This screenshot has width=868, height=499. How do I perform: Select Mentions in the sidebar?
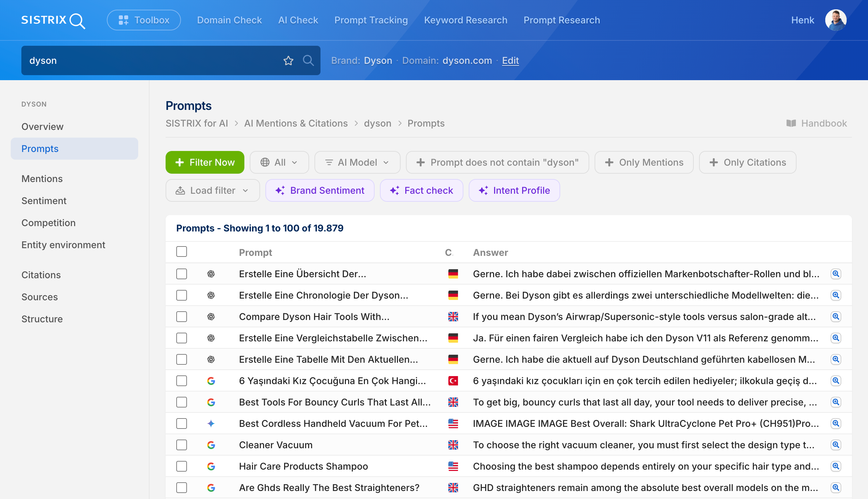pyautogui.click(x=74, y=179)
